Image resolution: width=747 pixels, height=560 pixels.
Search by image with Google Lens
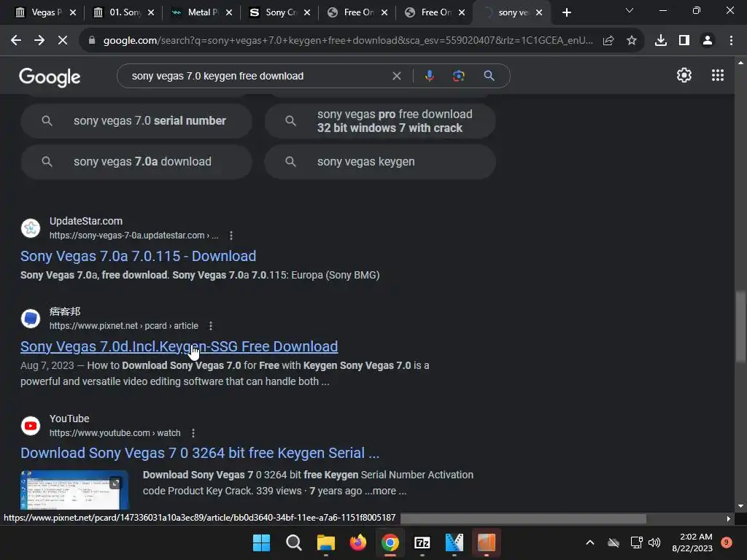[x=459, y=76]
